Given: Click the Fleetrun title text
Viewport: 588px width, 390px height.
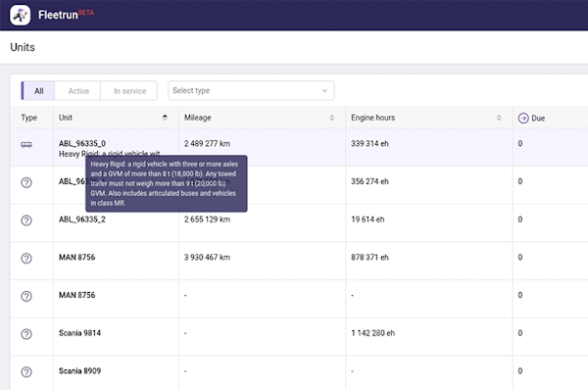Looking at the screenshot, I should [58, 15].
